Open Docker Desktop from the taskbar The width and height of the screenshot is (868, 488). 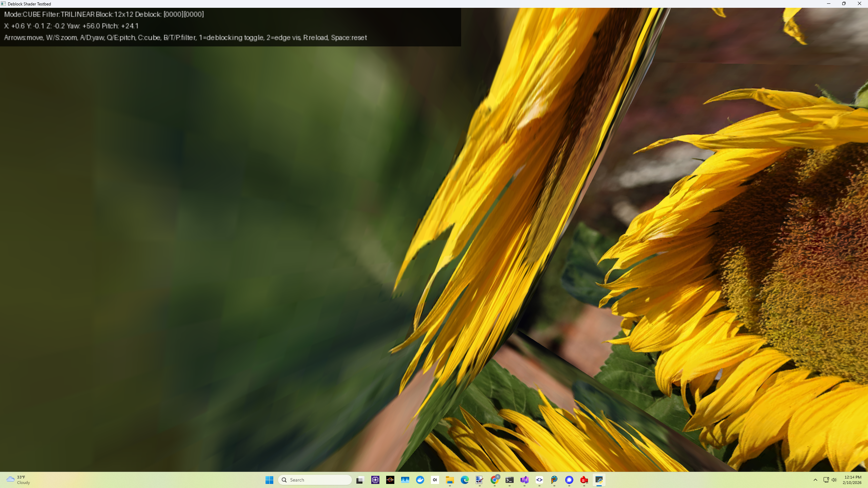[x=420, y=480]
